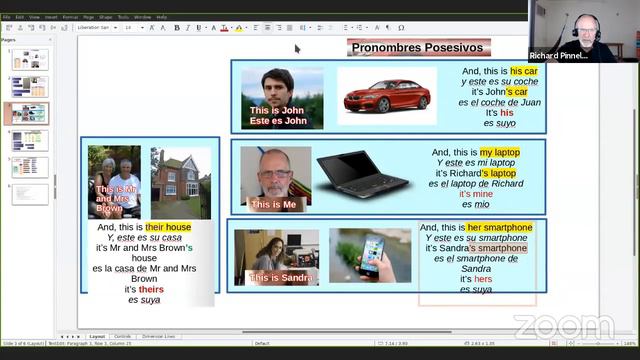The width and height of the screenshot is (640, 360).
Task: Click the font size field
Action: click(x=131, y=28)
